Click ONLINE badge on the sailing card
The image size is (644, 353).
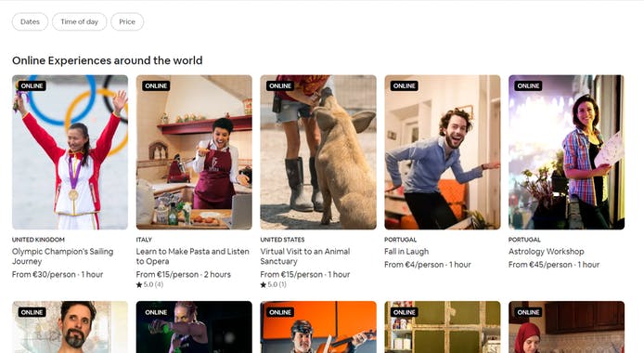[32, 85]
